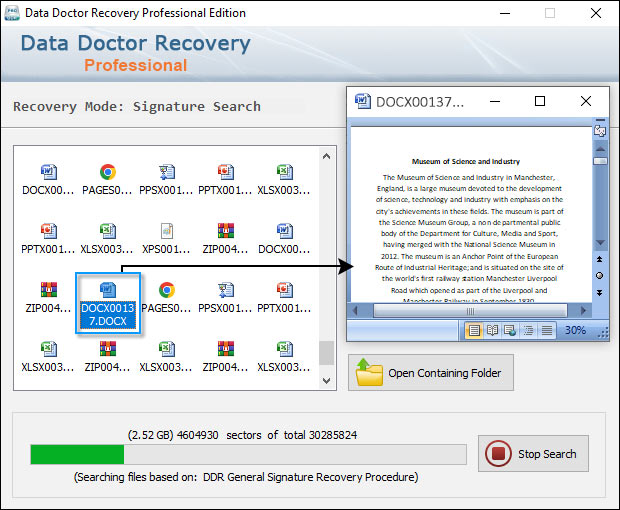
Task: Maximize the DOCX00137 preview window
Action: (540, 101)
